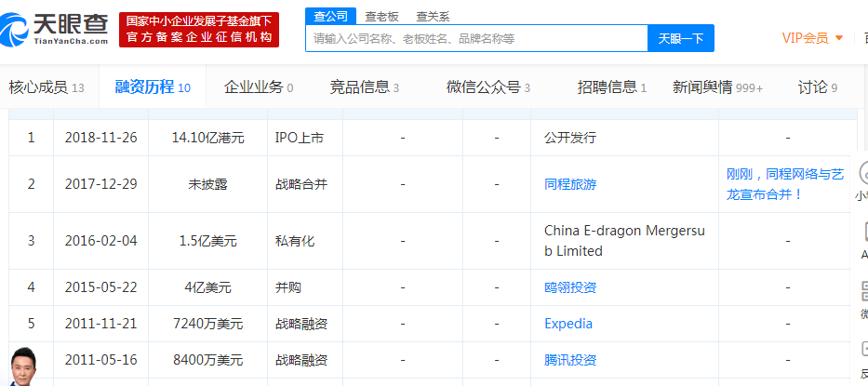
Task: Click the mini-program icon in the right sidebar
Action: (862, 177)
